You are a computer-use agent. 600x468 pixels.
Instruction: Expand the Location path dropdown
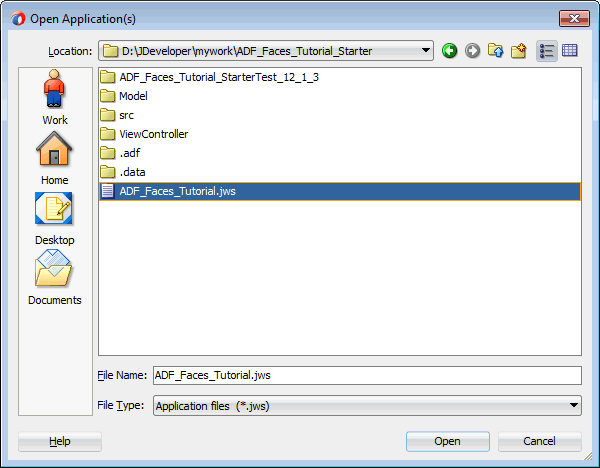(x=425, y=51)
